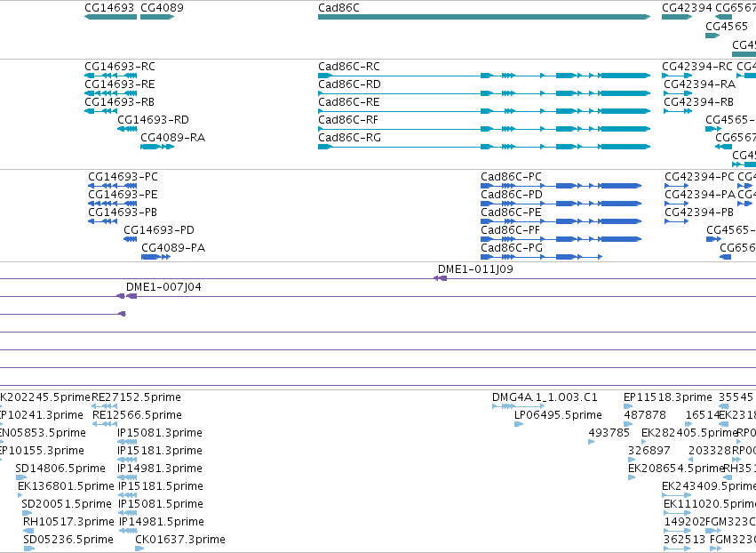Select transcript CG14693-RE

(120, 84)
